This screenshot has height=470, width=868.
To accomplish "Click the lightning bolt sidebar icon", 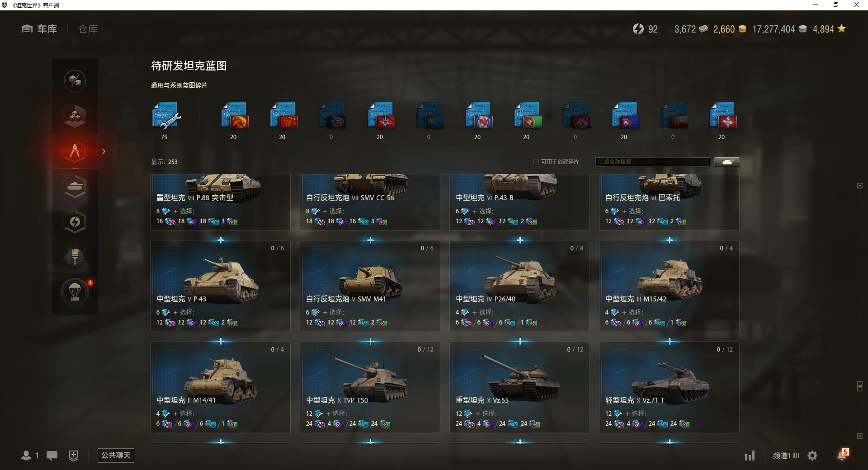I will [75, 221].
